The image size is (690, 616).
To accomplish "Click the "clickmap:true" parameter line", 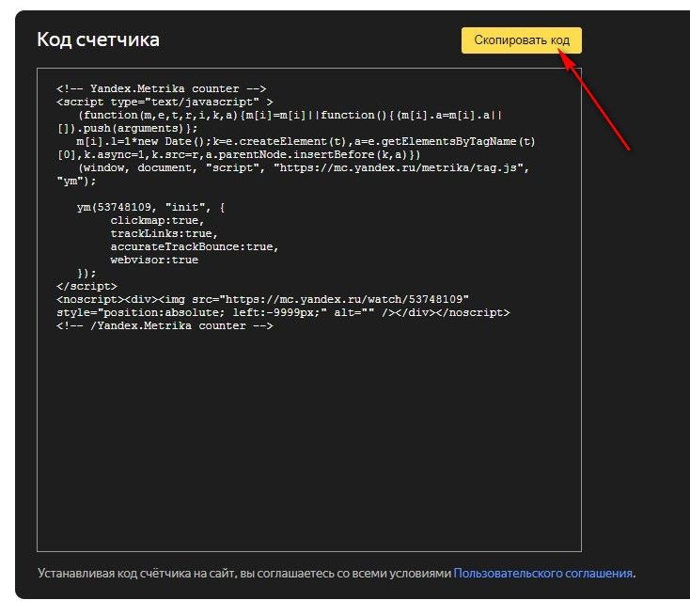I will (156, 220).
